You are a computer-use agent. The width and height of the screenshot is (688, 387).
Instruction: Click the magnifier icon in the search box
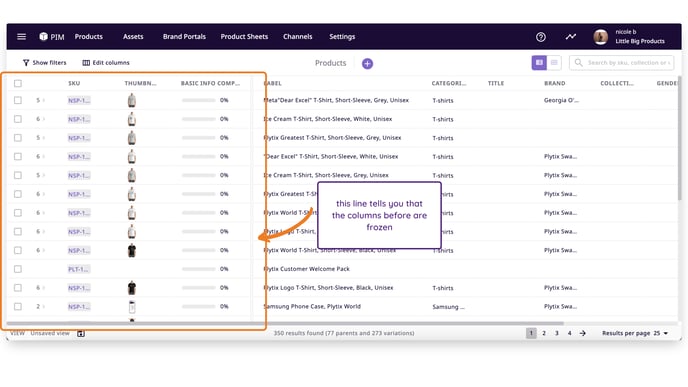[x=578, y=63]
